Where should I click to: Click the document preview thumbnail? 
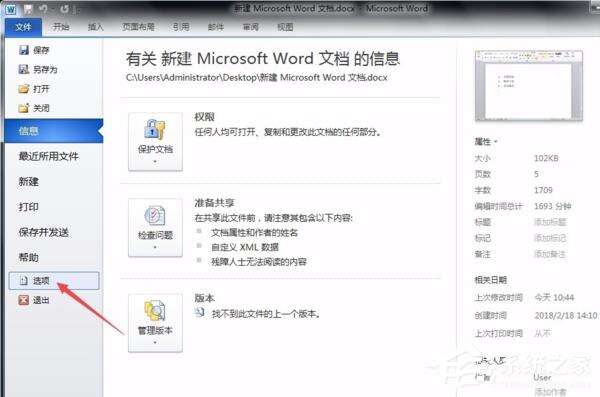point(529,86)
